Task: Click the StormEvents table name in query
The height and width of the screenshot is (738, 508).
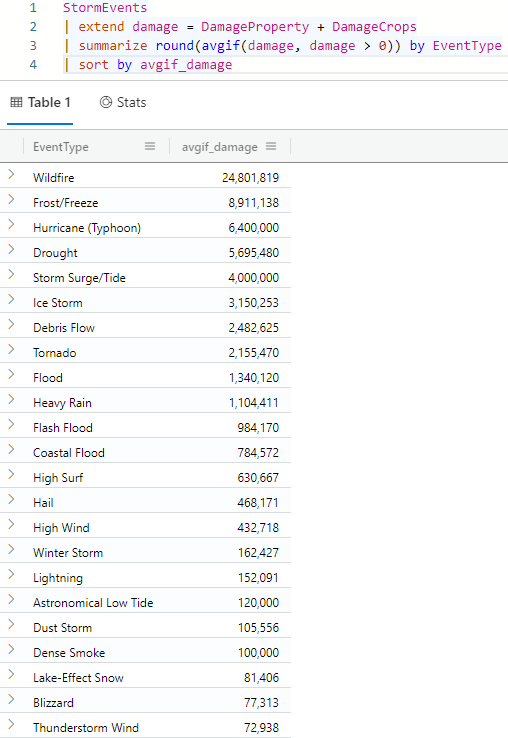Action: (x=105, y=8)
